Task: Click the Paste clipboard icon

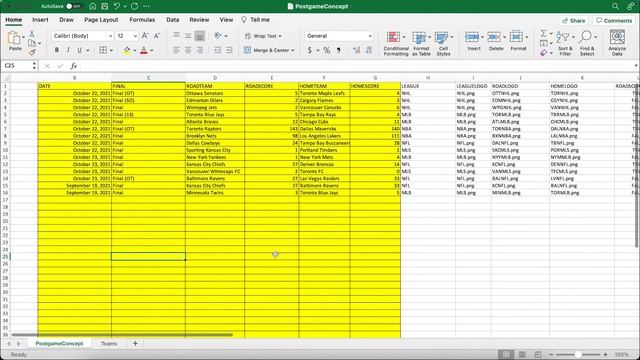Action: click(x=14, y=38)
